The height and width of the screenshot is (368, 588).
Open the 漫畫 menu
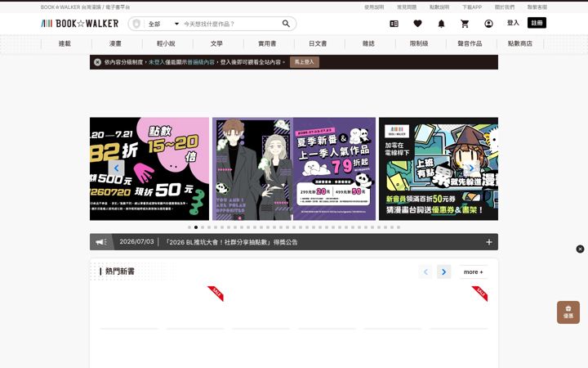point(115,43)
